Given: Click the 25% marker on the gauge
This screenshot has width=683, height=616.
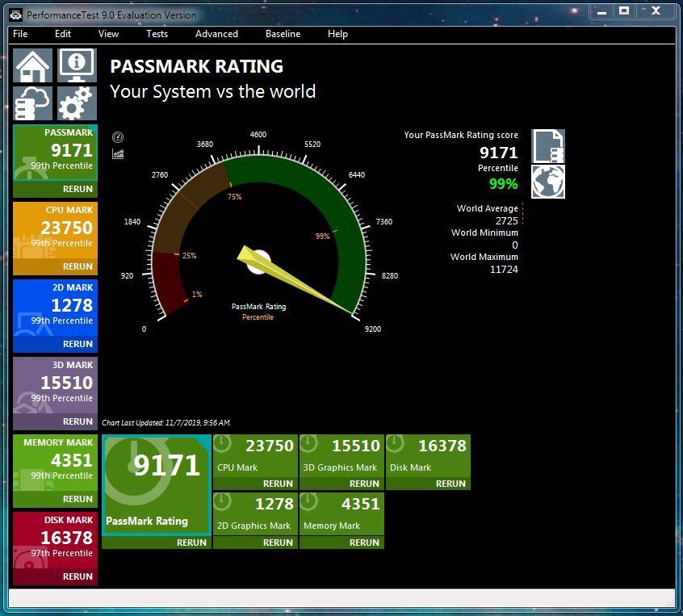Looking at the screenshot, I should (x=190, y=256).
